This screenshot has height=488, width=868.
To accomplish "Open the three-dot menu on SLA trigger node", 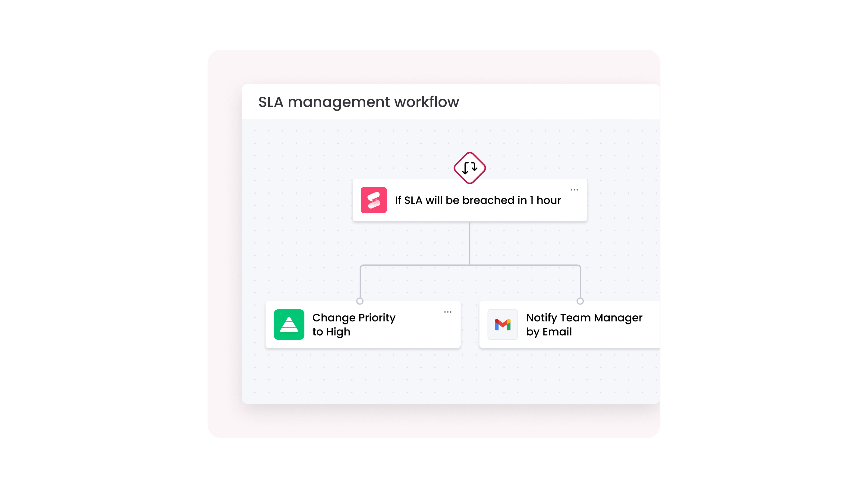I will point(574,189).
